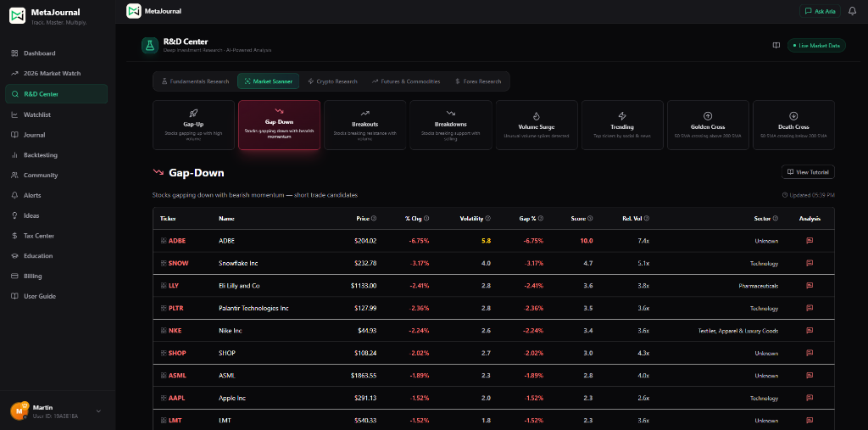The width and height of the screenshot is (868, 430).
Task: Select the Death Cross scanner card
Action: pos(793,126)
